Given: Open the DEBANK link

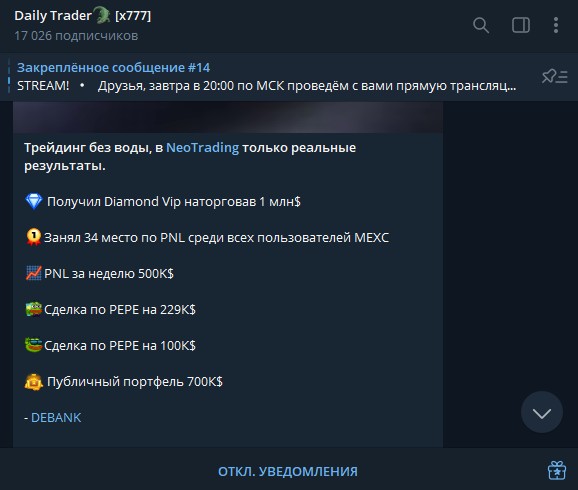Looking at the screenshot, I should pyautogui.click(x=56, y=417).
